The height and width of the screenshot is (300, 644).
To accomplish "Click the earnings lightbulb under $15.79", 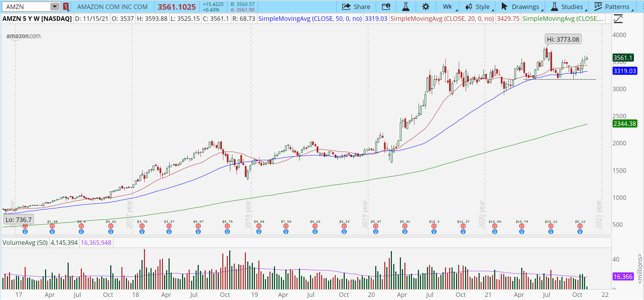I will coord(522,232).
